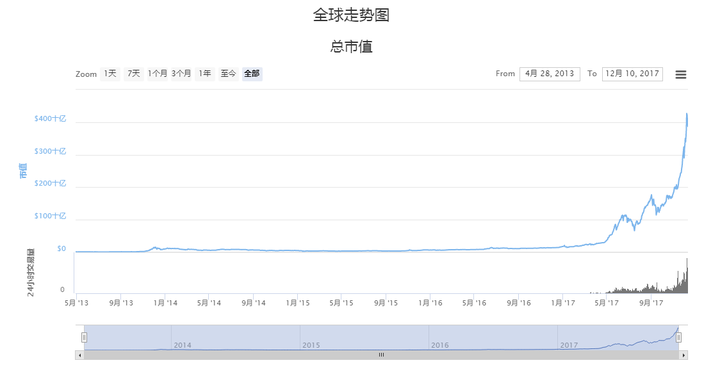
Task: Click the 市值 axis title
Action: tap(23, 171)
